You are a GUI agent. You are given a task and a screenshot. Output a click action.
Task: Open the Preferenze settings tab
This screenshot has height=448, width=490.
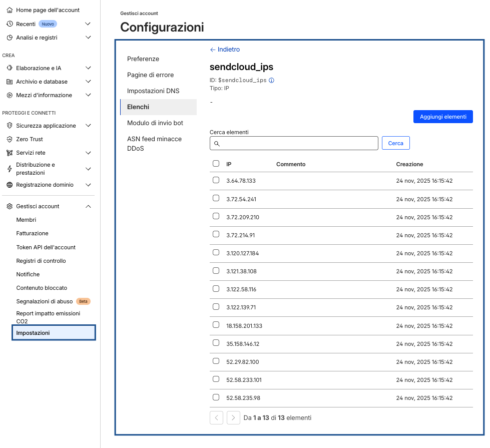click(159, 59)
